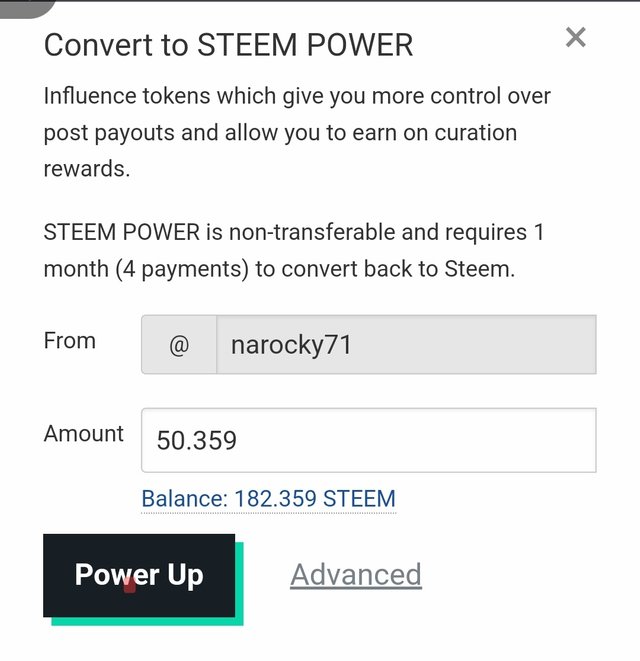Click the red marker on Power Up
640x661 pixels.
point(129,585)
